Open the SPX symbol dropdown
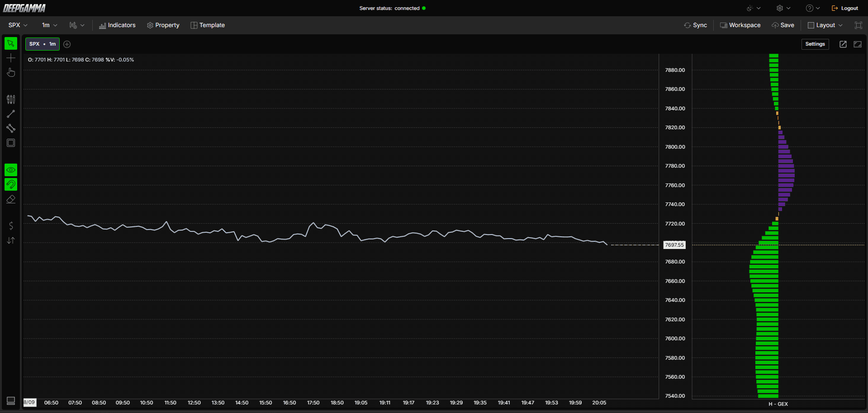Screen dimensions: 868x413 tap(18, 25)
